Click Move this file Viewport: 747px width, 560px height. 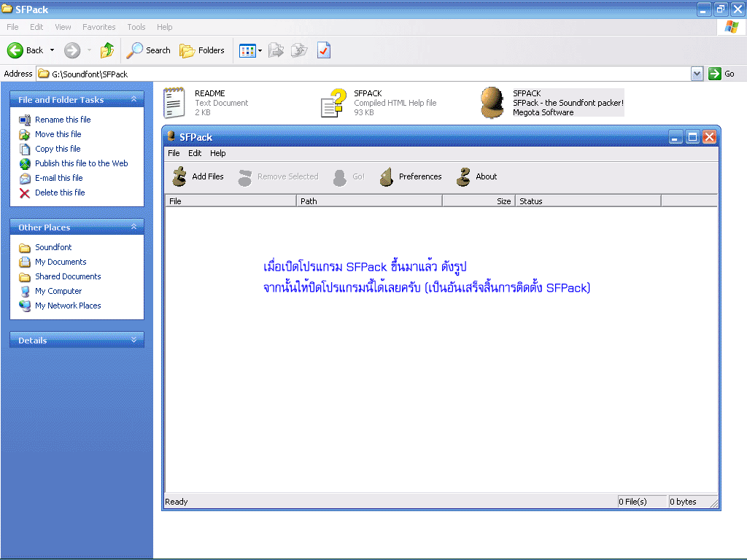pyautogui.click(x=58, y=134)
